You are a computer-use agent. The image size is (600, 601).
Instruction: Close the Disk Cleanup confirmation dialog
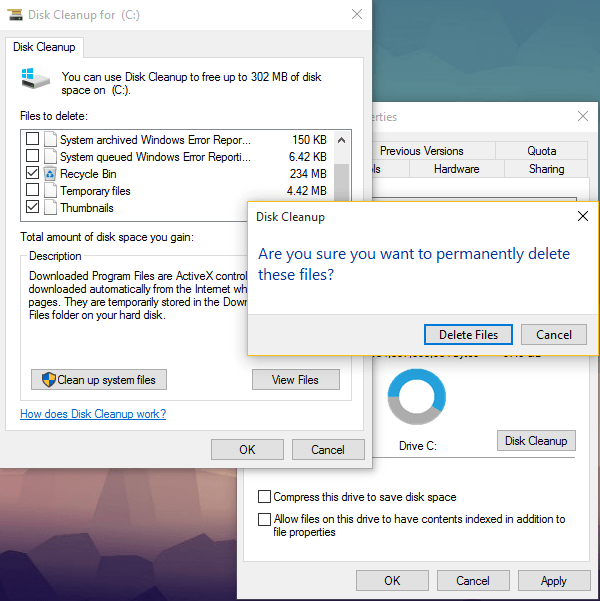pyautogui.click(x=583, y=216)
